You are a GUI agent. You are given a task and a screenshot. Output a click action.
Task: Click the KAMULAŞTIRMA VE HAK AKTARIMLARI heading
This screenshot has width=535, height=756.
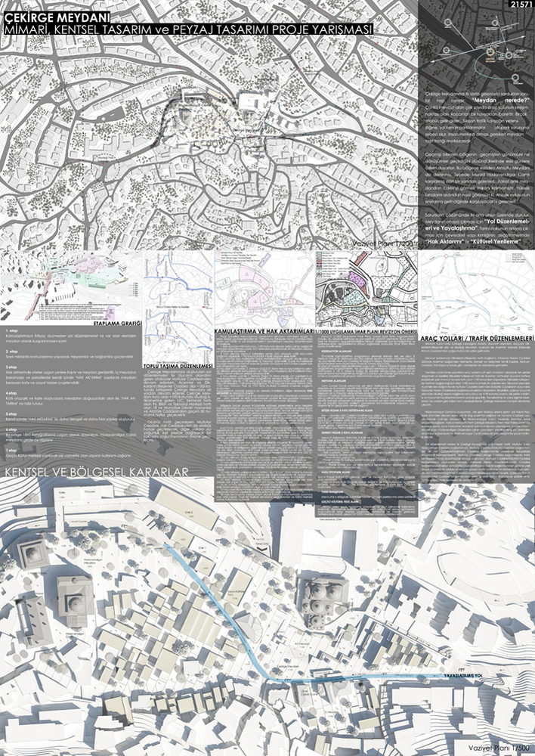point(264,332)
